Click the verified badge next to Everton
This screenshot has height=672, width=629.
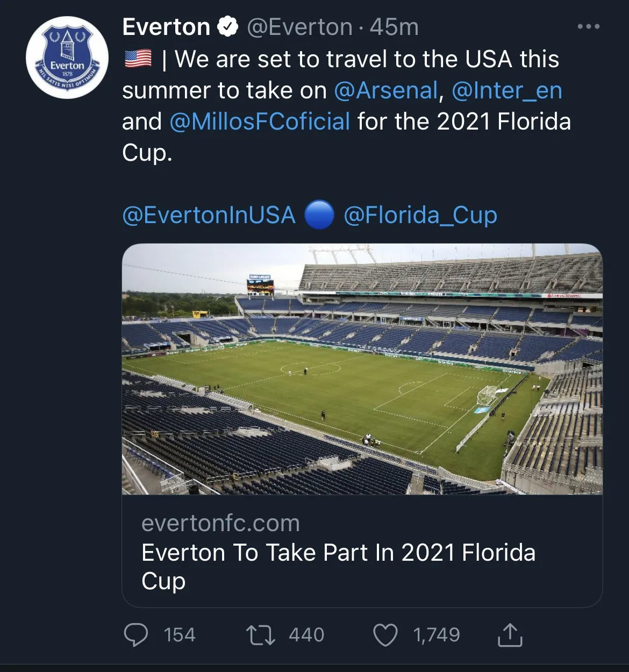(x=228, y=27)
